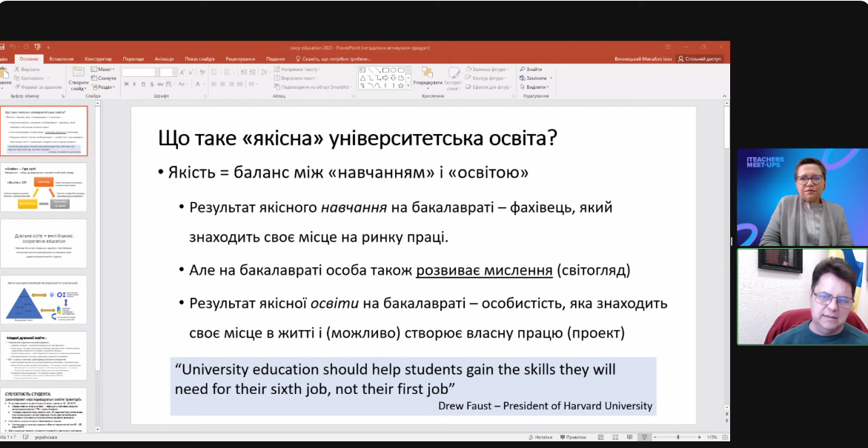The height and width of the screenshot is (448, 868).
Task: Open the Розділ section dropdown
Action: click(x=104, y=87)
